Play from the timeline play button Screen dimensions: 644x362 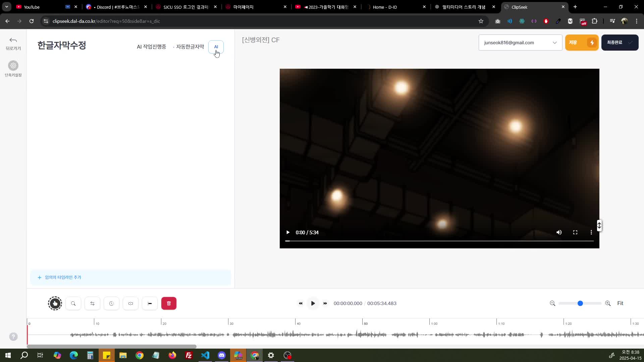[313, 304]
